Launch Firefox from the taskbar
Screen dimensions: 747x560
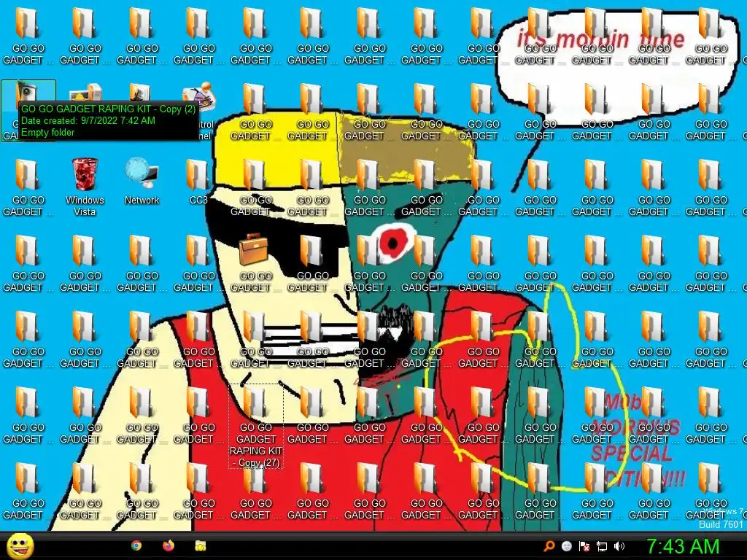pyautogui.click(x=169, y=545)
